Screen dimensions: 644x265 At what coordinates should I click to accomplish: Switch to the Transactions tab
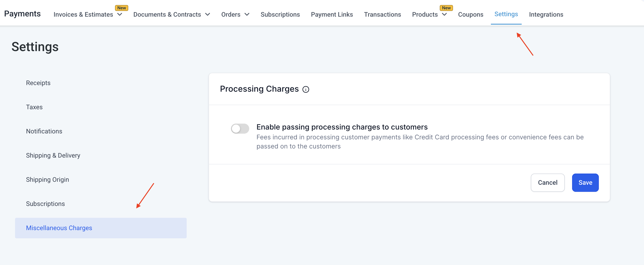click(x=382, y=15)
